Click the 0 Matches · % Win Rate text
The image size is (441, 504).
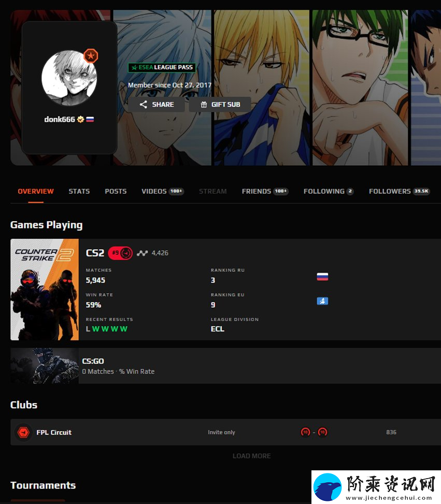click(x=118, y=371)
